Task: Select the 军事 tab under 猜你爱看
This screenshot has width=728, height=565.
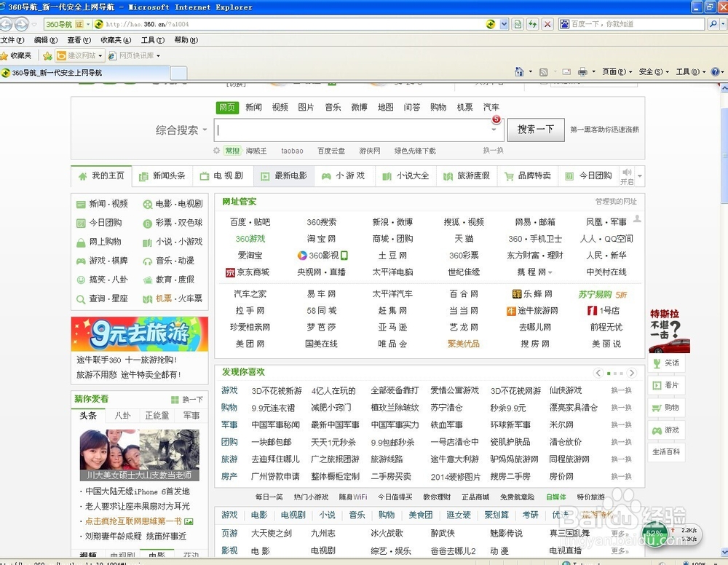Action: click(191, 416)
